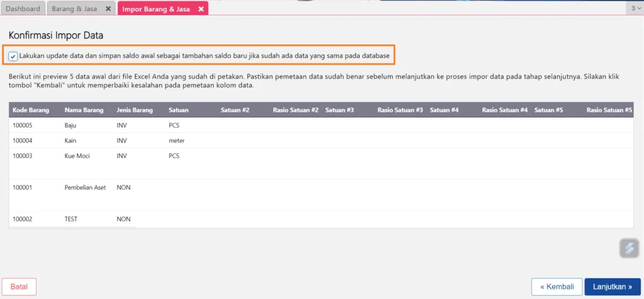644x299 pixels.
Task: Switch to the Dashboard tab
Action: (x=23, y=9)
